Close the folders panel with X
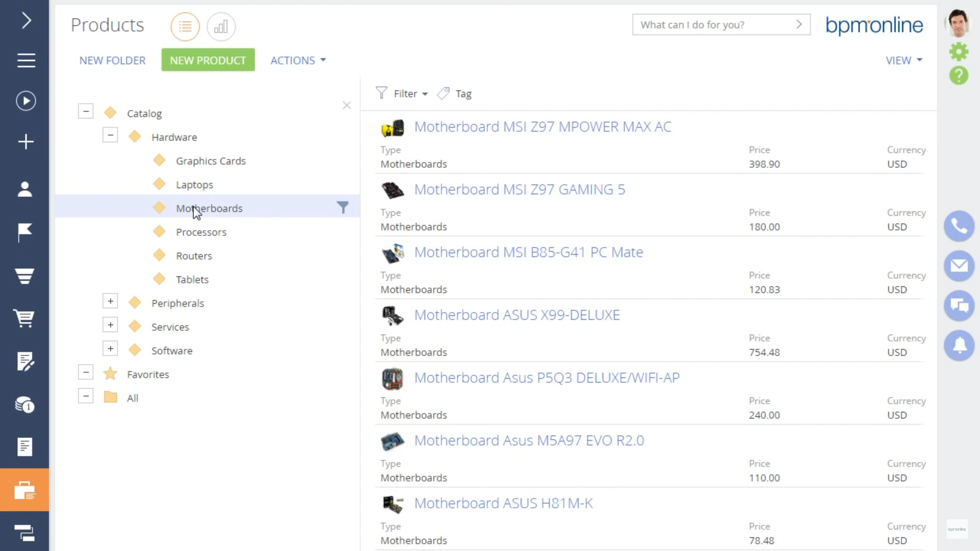 347,106
